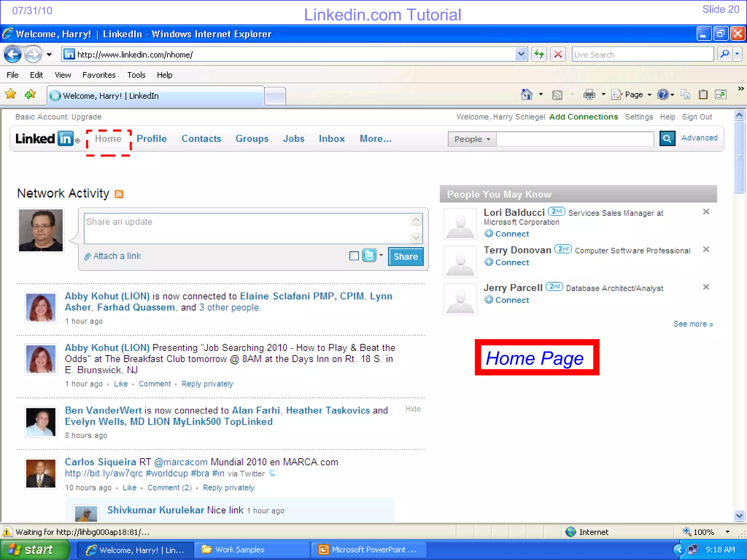
Task: Click the scrollbar down arrow
Action: click(739, 516)
